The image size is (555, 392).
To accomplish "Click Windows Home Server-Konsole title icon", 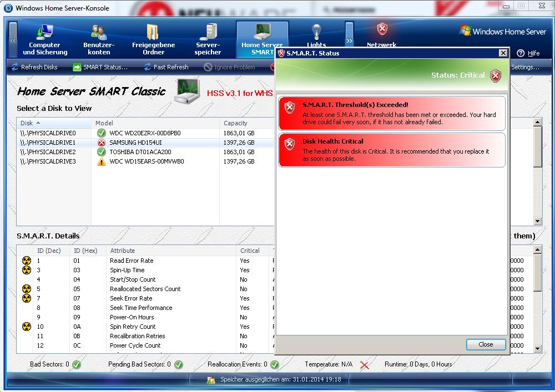I will pos(8,8).
